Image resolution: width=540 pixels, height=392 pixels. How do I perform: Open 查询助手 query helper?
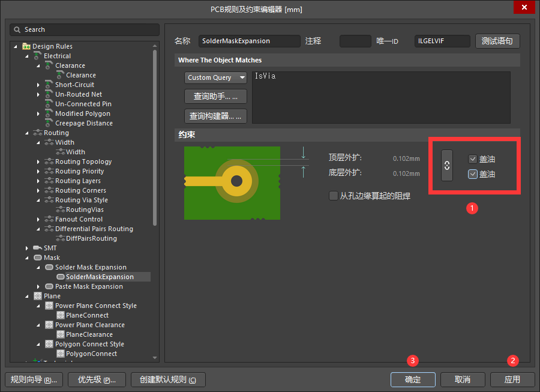pos(215,97)
